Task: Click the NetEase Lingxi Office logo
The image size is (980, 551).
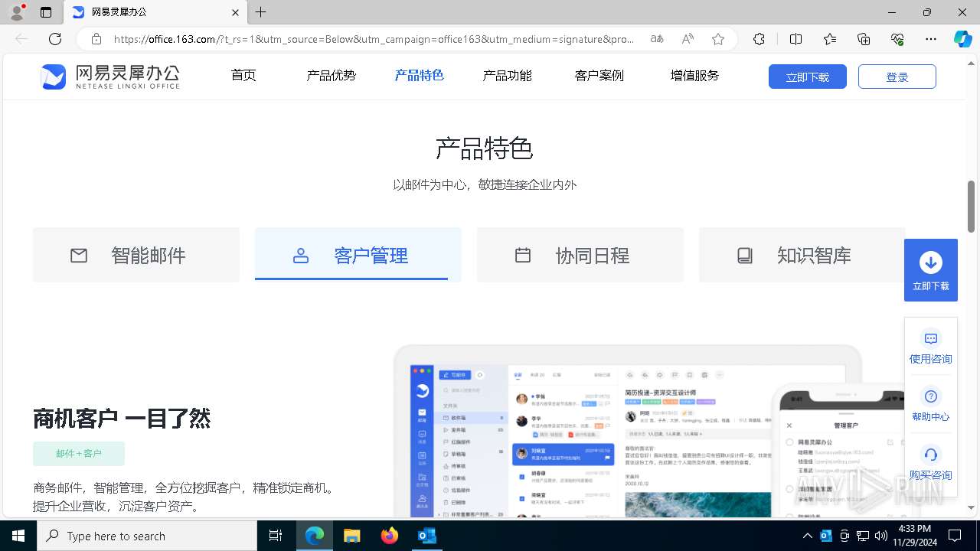Action: tap(110, 77)
